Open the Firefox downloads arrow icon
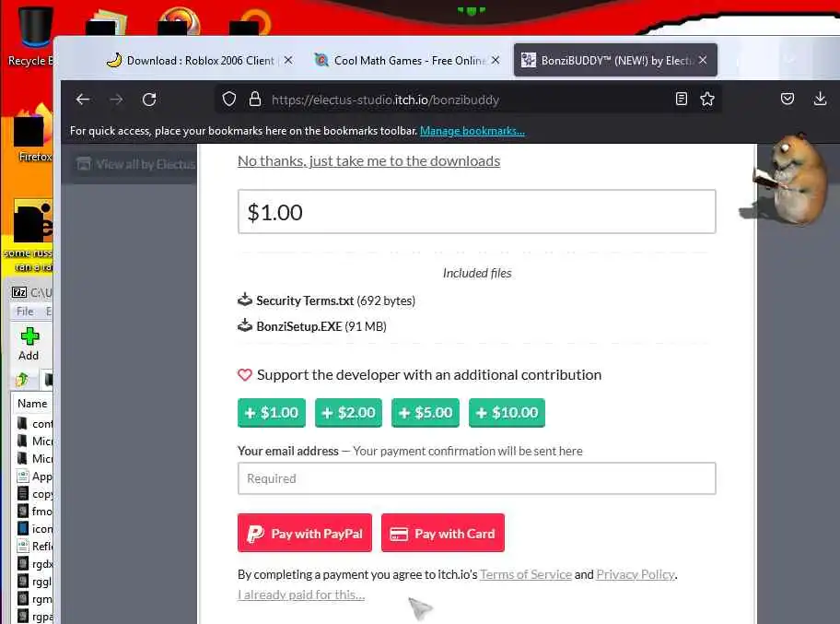The width and height of the screenshot is (840, 624). [820, 99]
